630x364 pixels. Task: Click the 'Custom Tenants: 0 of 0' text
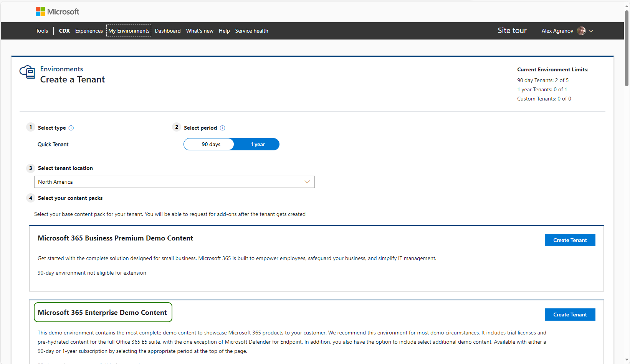tap(544, 99)
